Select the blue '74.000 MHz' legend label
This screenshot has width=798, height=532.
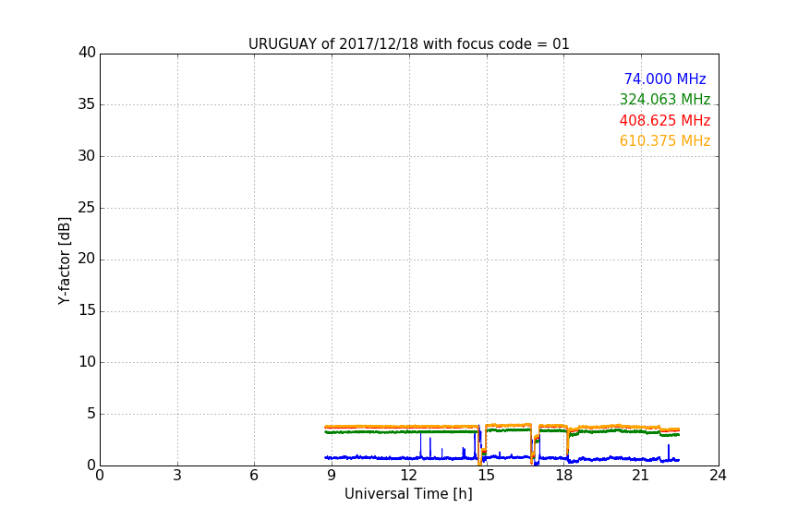tap(665, 79)
